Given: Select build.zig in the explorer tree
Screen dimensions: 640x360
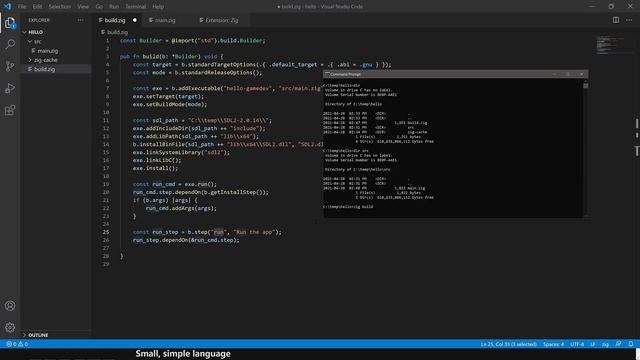Looking at the screenshot, I should point(44,69).
